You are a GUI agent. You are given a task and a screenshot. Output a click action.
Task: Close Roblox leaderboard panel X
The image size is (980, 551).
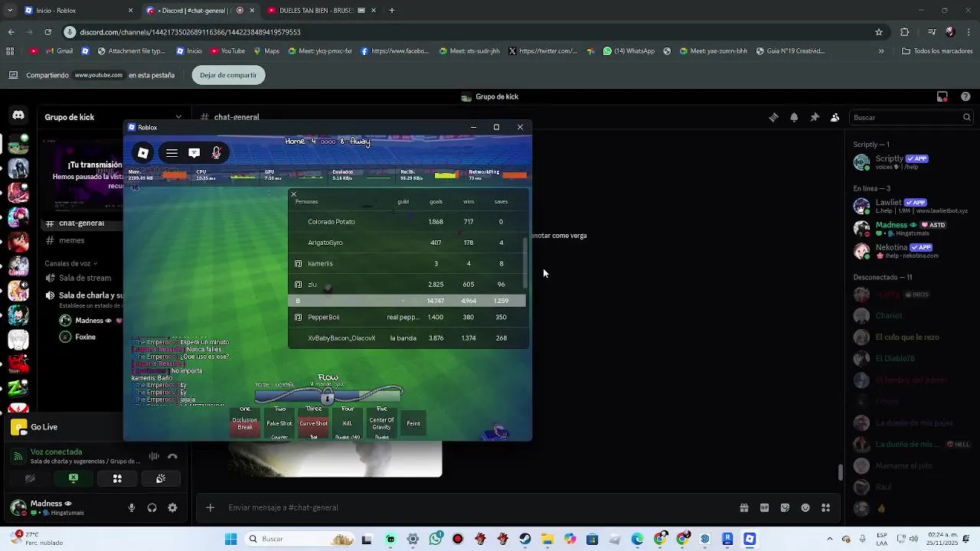coord(293,194)
